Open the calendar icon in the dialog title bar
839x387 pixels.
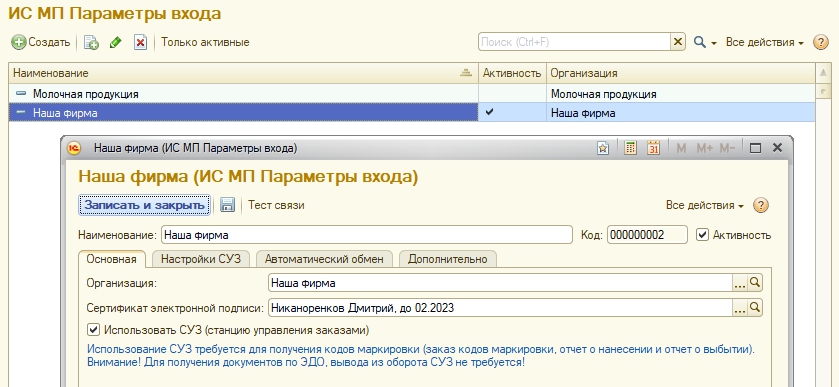click(653, 148)
